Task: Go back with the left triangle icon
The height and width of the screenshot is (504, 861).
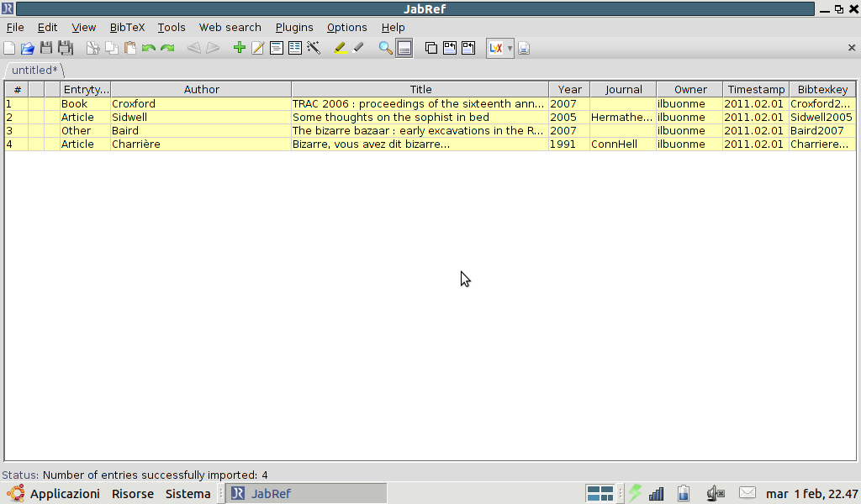Action: (194, 48)
